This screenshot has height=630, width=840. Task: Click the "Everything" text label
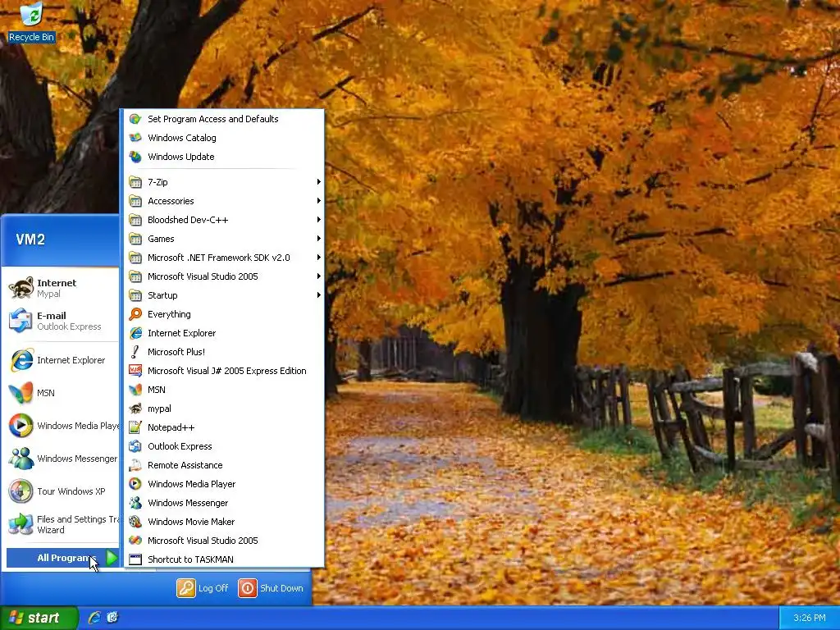(169, 314)
